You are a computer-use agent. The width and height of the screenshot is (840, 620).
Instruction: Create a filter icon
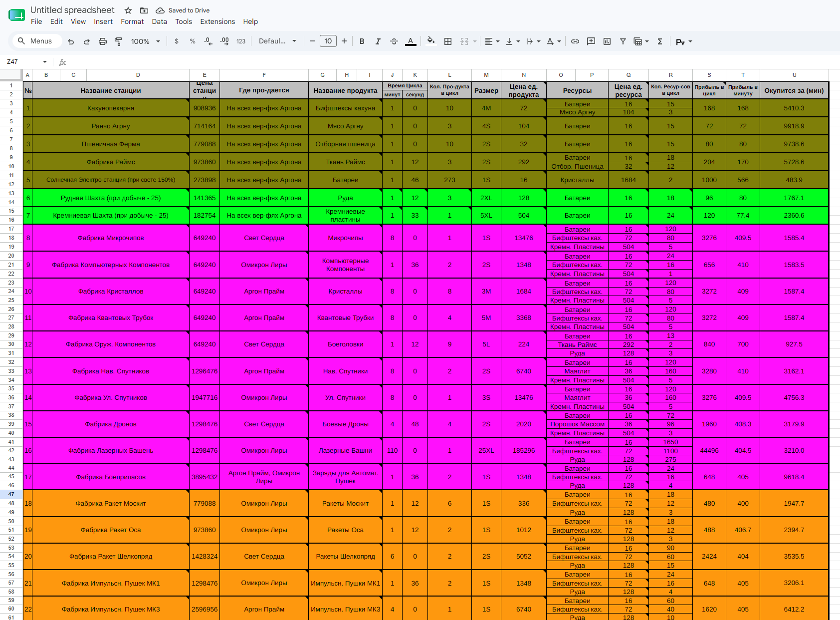(623, 41)
